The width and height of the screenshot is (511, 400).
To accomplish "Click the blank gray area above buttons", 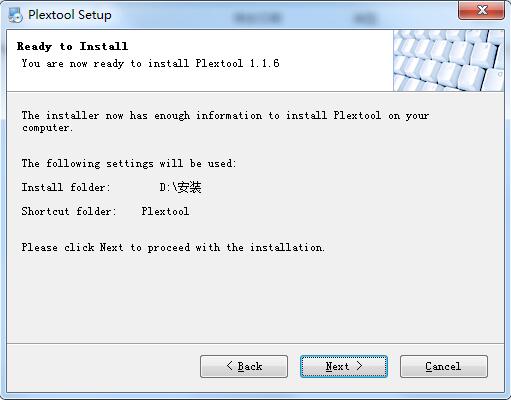I will coord(255,300).
